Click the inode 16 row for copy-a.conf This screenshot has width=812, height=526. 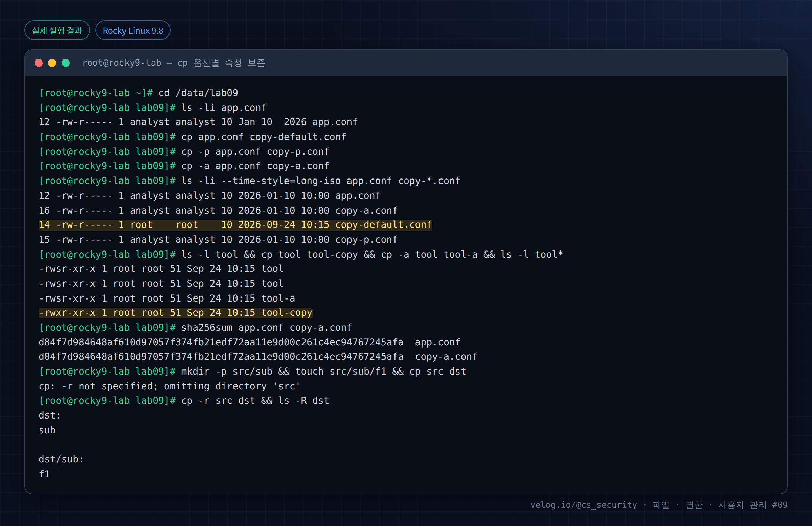(218, 210)
